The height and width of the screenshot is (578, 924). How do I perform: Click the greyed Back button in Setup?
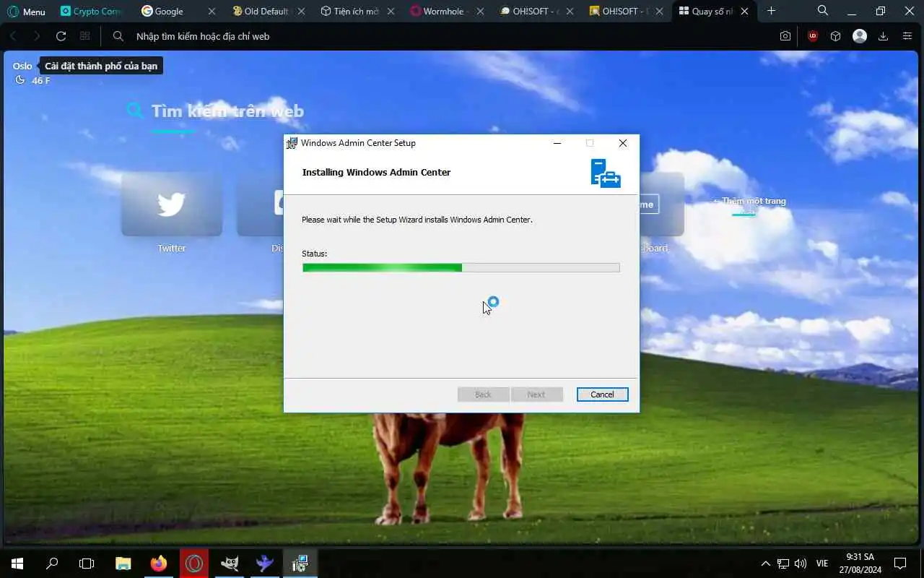[x=484, y=394]
